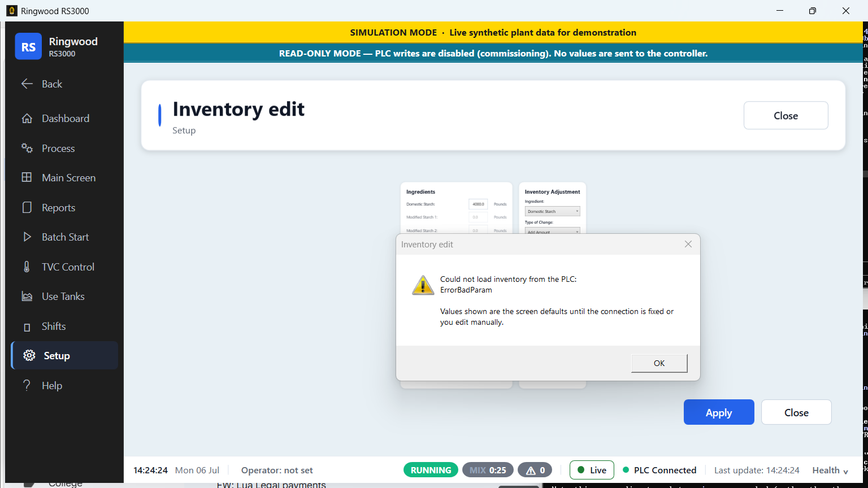
Task: Click the Main Screen grid icon
Action: tap(27, 177)
